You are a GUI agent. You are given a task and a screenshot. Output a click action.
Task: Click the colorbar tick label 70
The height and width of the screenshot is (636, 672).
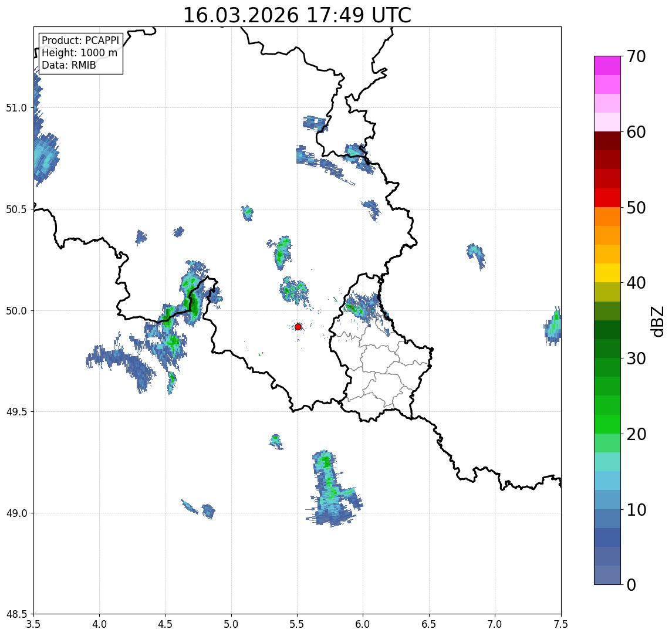(636, 56)
